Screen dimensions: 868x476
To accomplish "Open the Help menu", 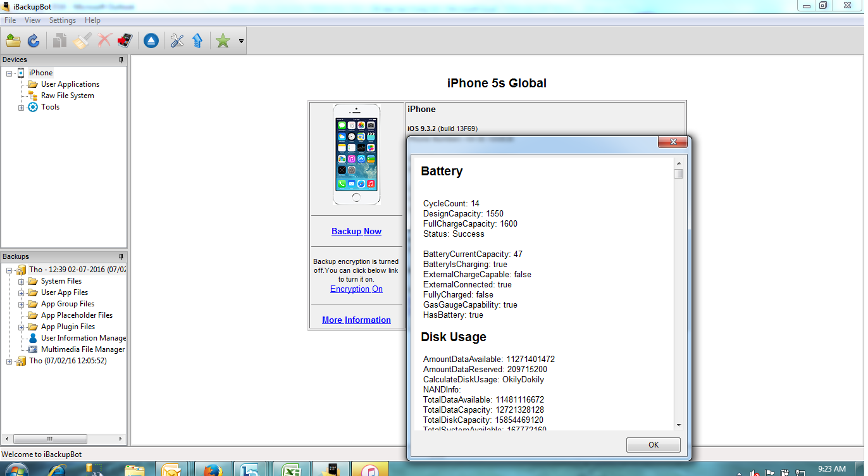I will click(x=92, y=20).
